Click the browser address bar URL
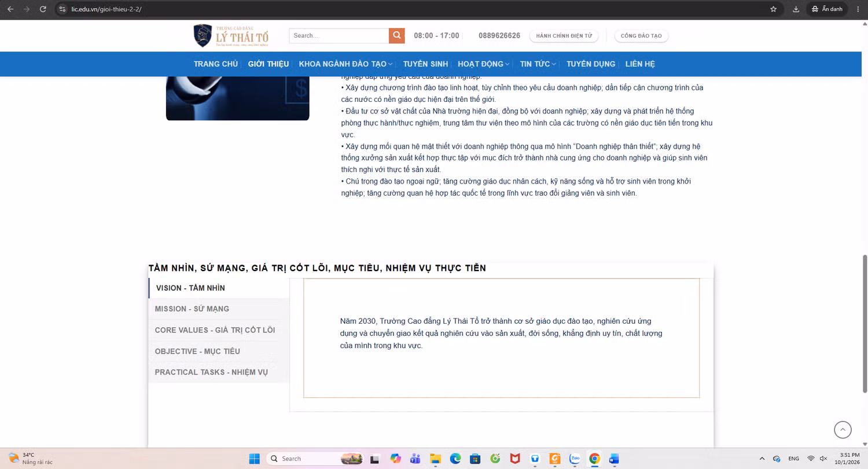 tap(106, 9)
